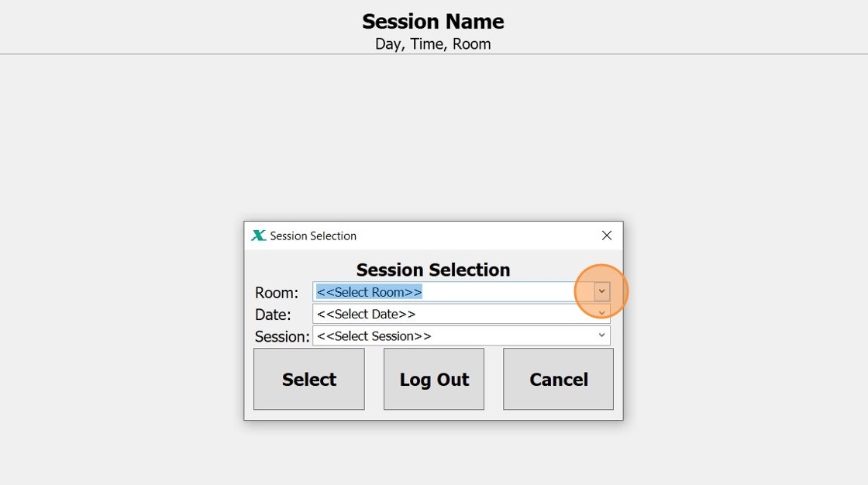
Task: Click the Session: label
Action: (282, 336)
